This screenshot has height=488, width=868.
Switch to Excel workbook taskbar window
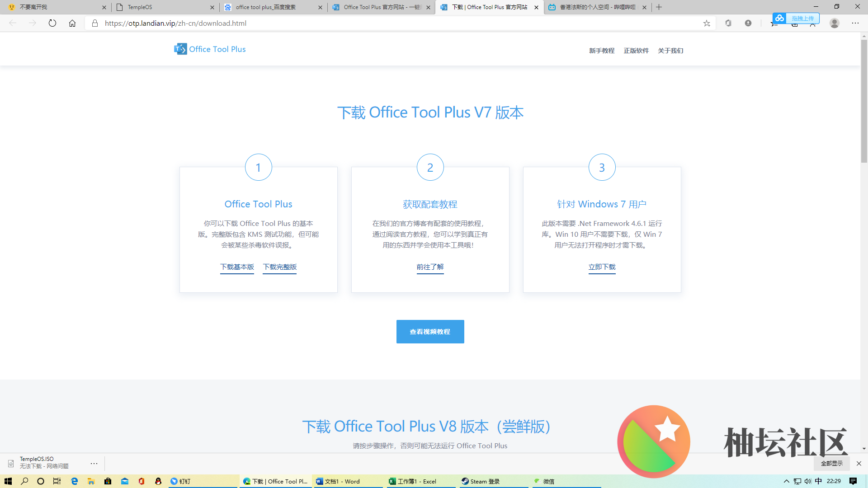click(x=420, y=481)
